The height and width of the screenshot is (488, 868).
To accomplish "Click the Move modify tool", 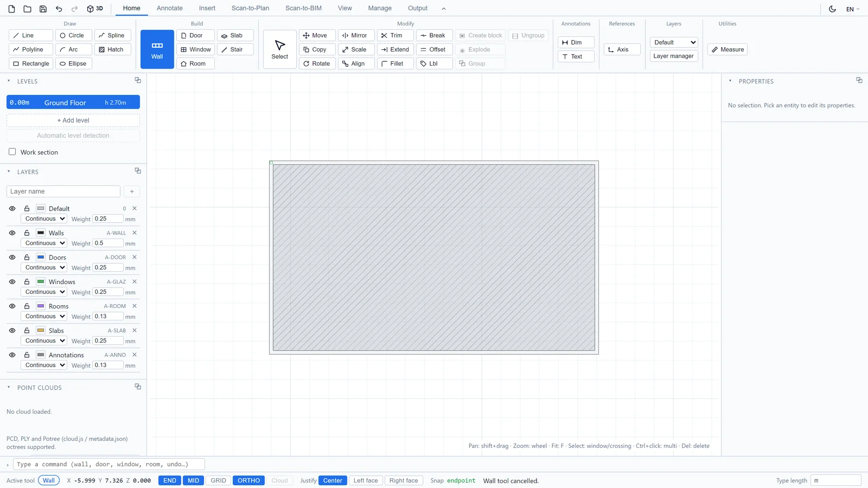I will [x=317, y=35].
